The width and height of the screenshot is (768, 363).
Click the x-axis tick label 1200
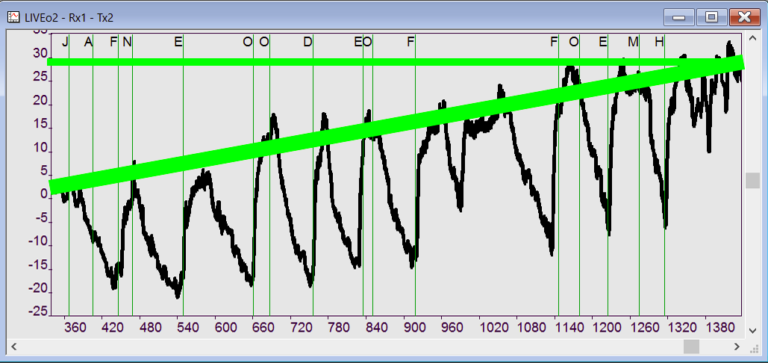(607, 327)
